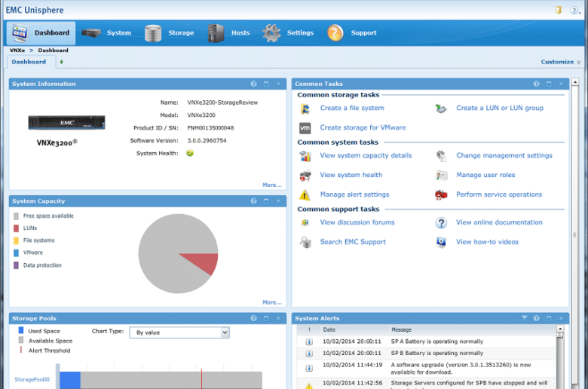Open View discussion forums link
588x389 pixels.
point(357,222)
